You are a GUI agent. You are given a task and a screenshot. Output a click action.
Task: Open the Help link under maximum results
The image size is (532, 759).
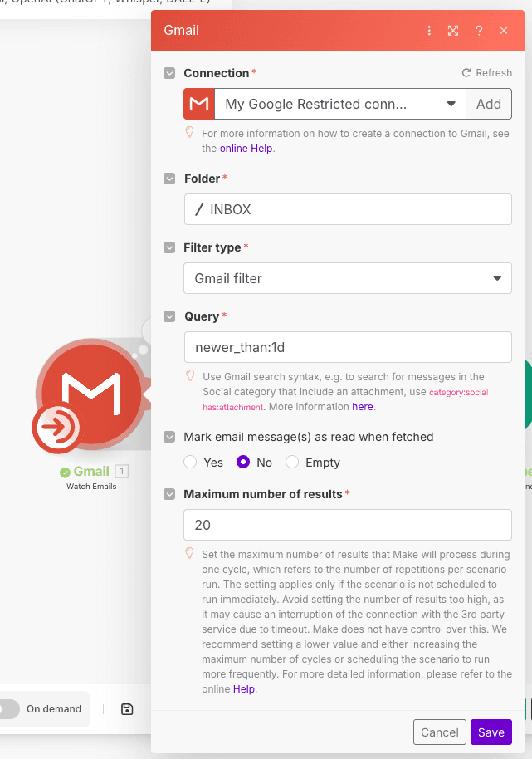point(244,688)
